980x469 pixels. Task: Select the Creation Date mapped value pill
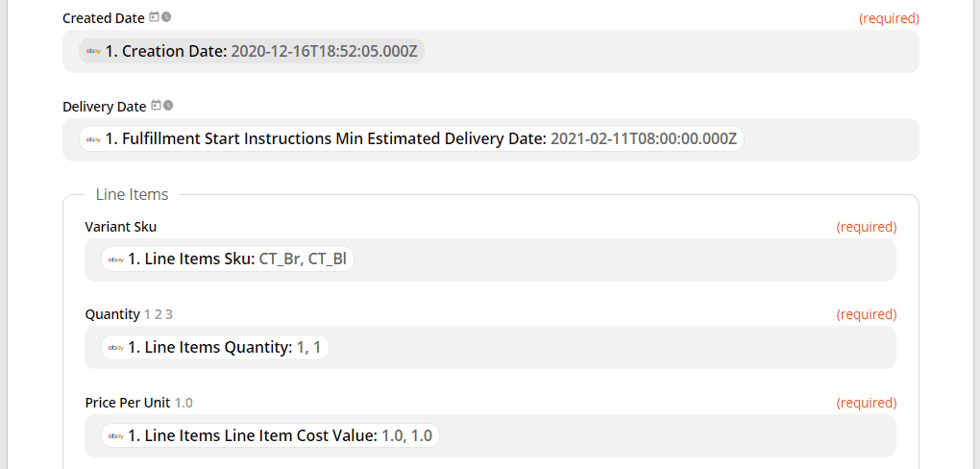[x=252, y=51]
